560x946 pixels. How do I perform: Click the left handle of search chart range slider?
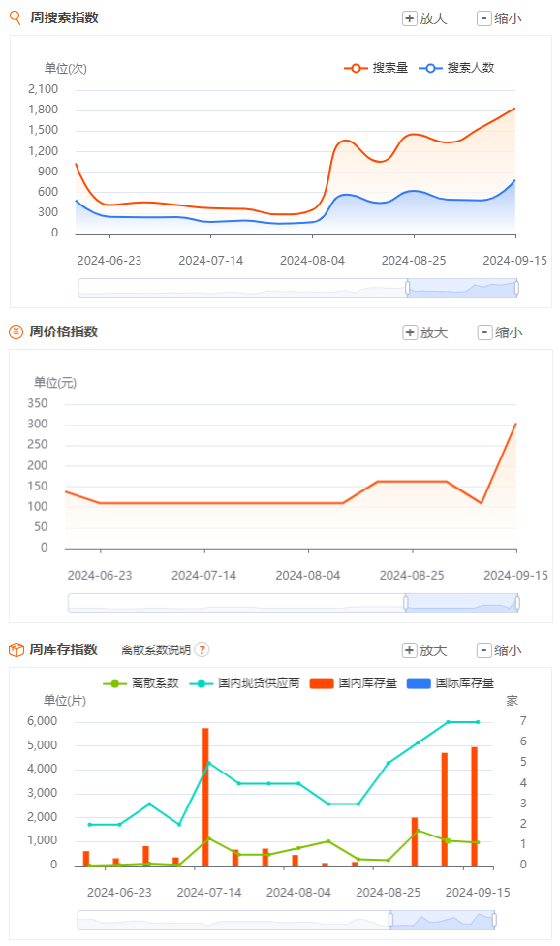click(x=408, y=288)
